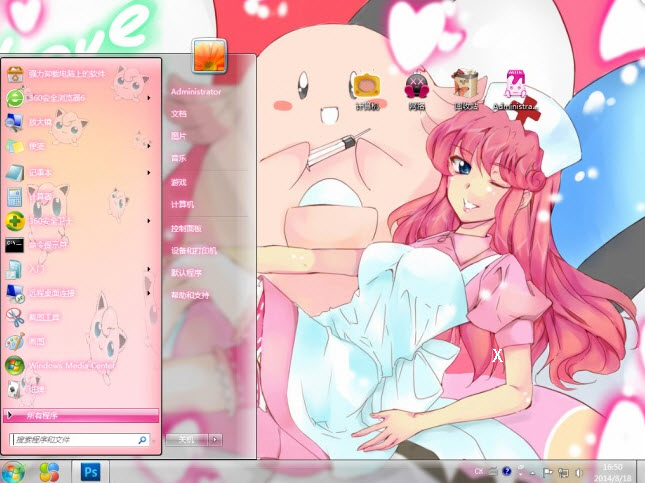Open Recycle Bin (回收站) desktop icon
This screenshot has width=645, height=483.
click(465, 84)
